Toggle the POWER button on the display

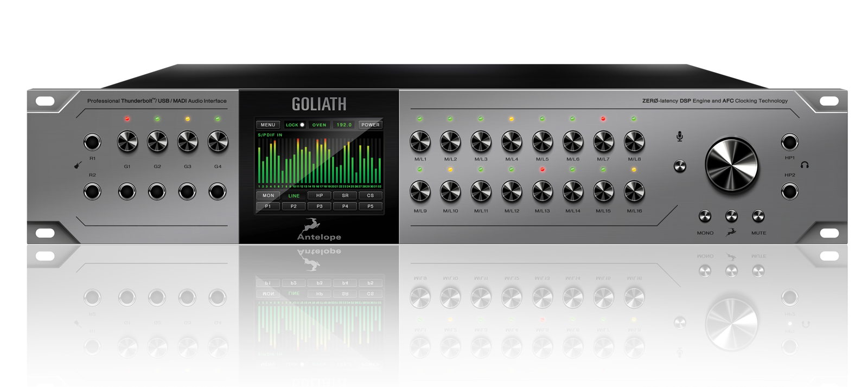[371, 125]
